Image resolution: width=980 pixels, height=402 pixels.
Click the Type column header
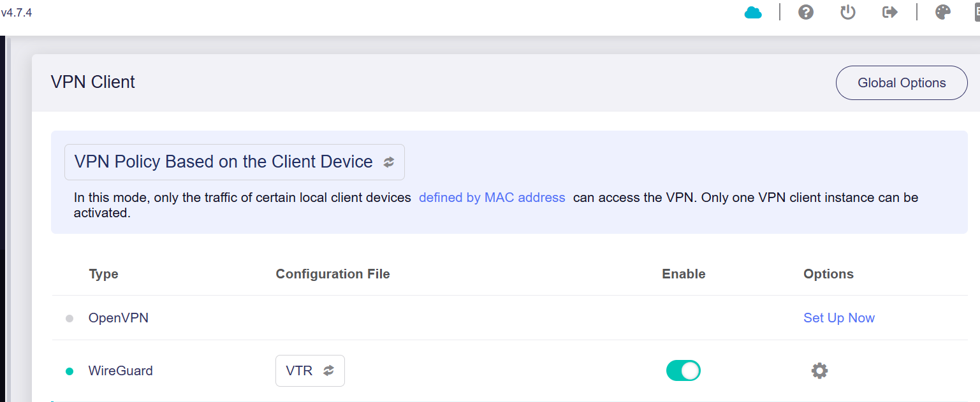coord(103,274)
